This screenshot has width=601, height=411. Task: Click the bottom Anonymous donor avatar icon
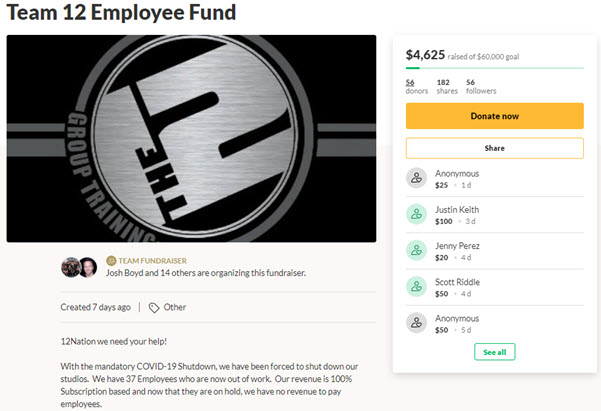tap(417, 323)
